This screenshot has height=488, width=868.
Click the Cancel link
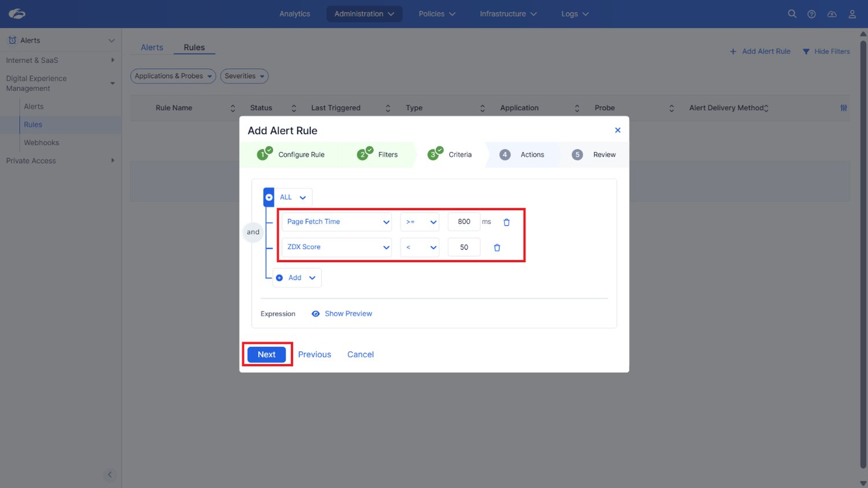(361, 354)
